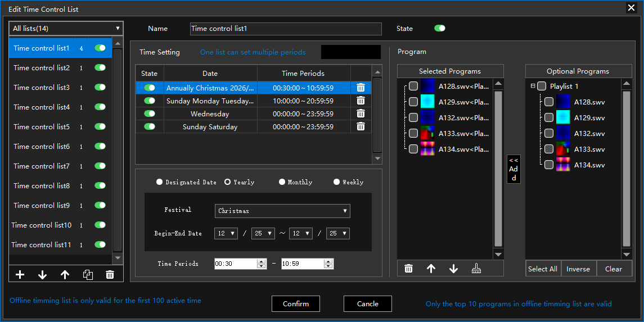The image size is (644, 322).
Task: Click the Add programs arrow button
Action: click(x=514, y=169)
